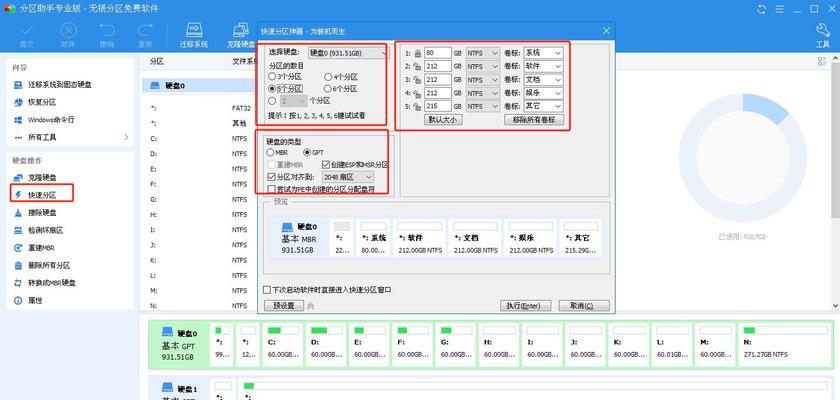Image resolution: width=840 pixels, height=400 pixels.
Task: Close the 快速分区 dialog with X
Action: (606, 31)
